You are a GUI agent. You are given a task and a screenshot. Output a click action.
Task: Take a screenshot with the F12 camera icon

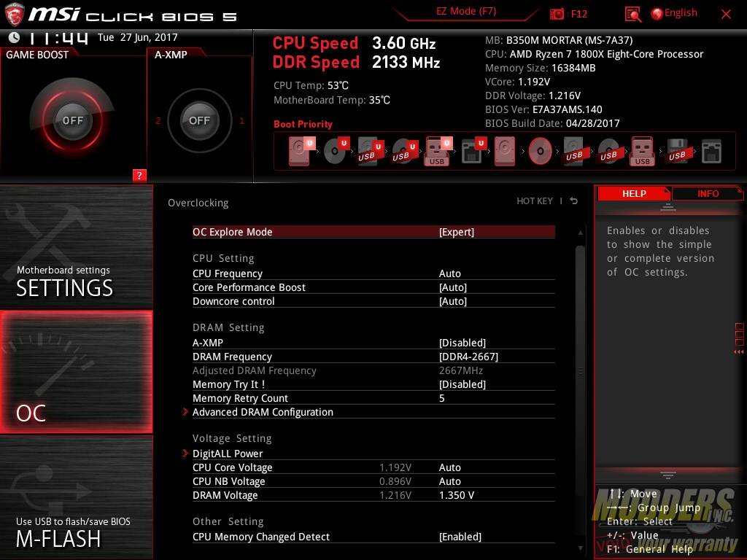point(557,14)
